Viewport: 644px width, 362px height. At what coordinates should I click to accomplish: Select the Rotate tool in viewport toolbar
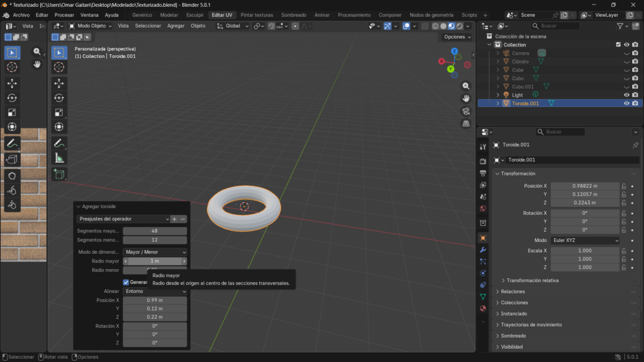point(59,98)
